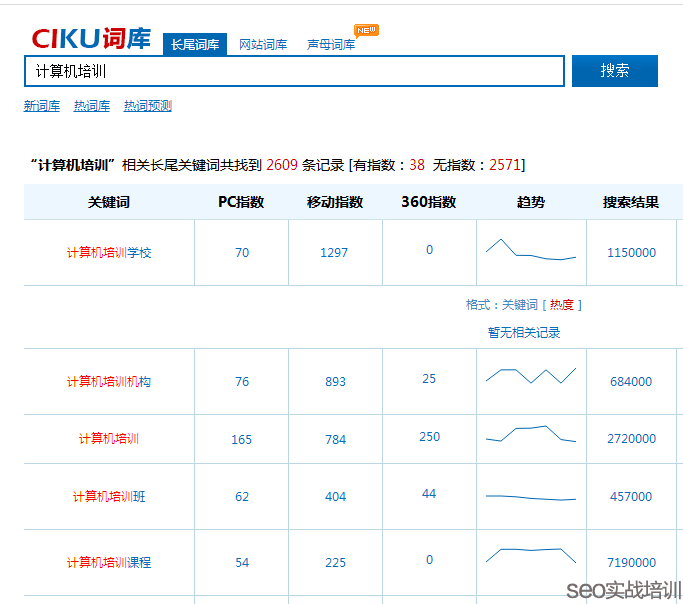Image resolution: width=683 pixels, height=604 pixels.
Task: Open keyword link 计算机培训学校
Action: 109,253
